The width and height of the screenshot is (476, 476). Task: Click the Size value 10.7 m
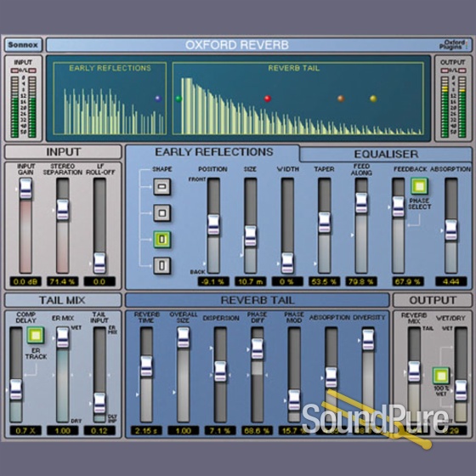(x=250, y=281)
